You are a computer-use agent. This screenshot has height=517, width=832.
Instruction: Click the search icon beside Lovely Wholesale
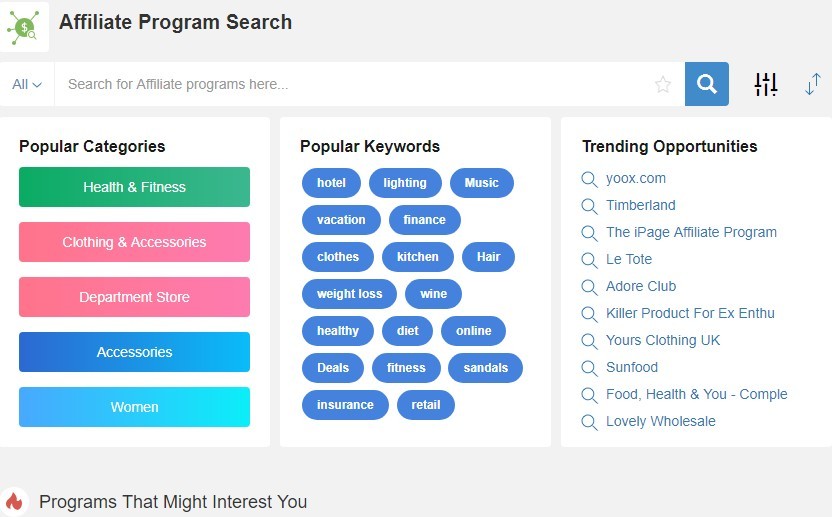click(589, 422)
